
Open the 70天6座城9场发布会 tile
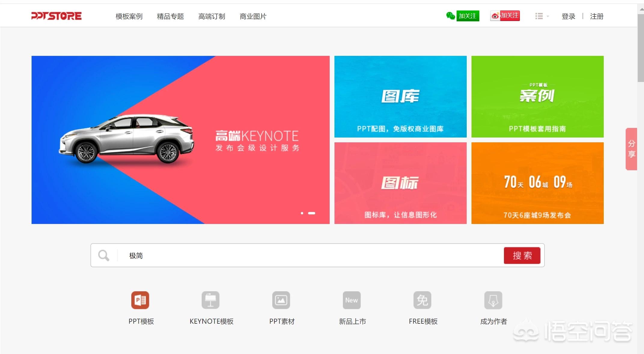538,183
